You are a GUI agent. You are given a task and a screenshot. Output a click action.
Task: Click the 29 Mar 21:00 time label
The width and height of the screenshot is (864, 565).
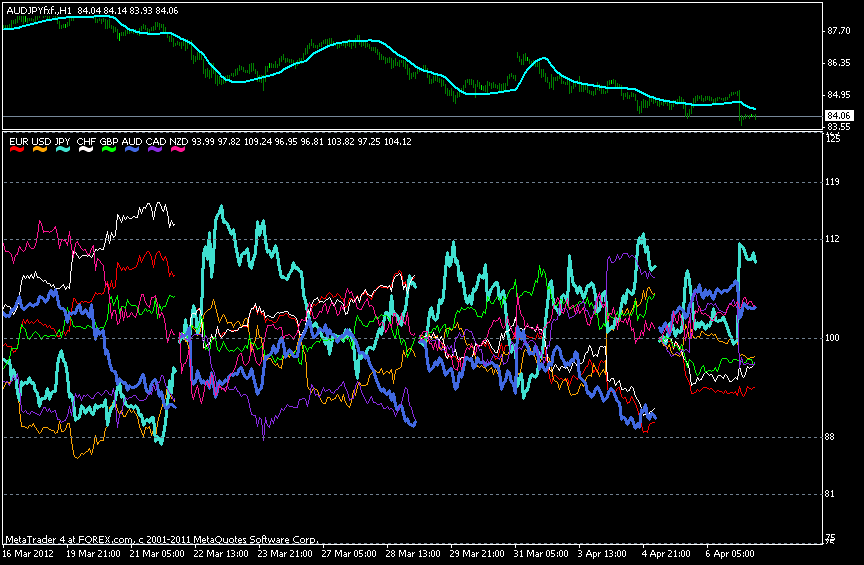(477, 554)
